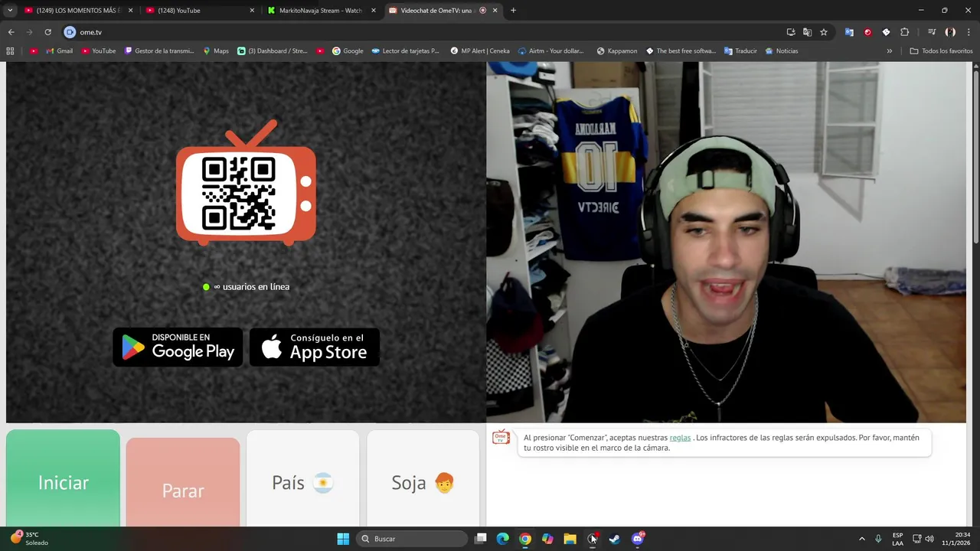Click the address bar showing ome.tv
The height and width of the screenshot is (551, 980).
429,32
